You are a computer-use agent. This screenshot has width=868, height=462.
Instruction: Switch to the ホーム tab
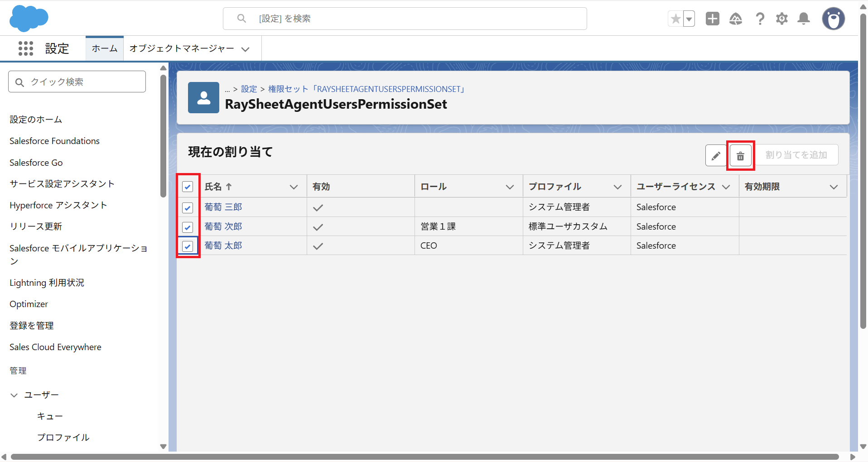[x=105, y=48]
